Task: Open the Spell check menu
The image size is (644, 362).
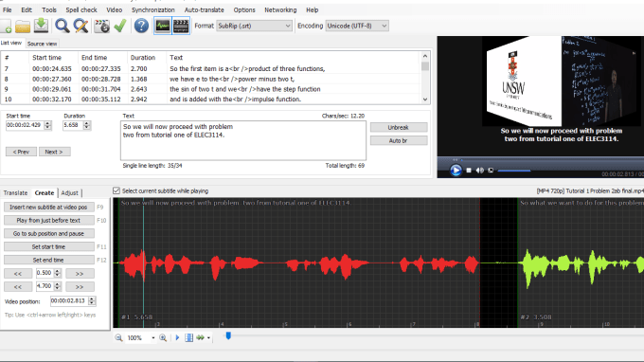Action: tap(81, 9)
